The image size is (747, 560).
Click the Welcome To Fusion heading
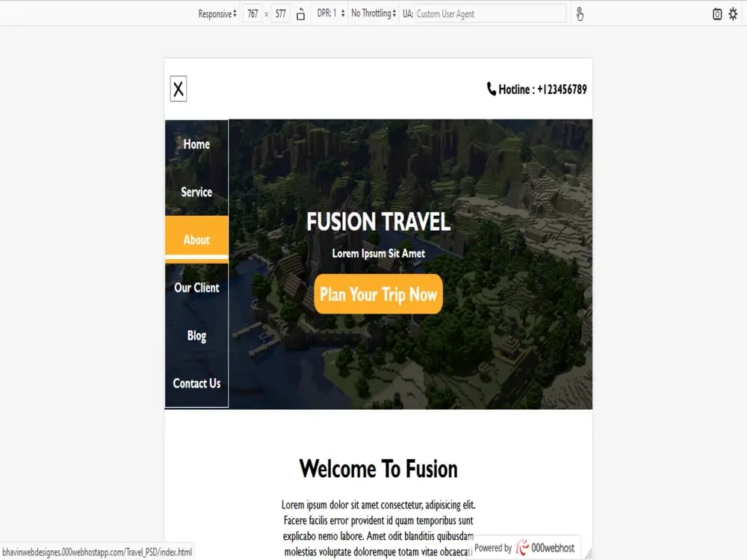(378, 469)
